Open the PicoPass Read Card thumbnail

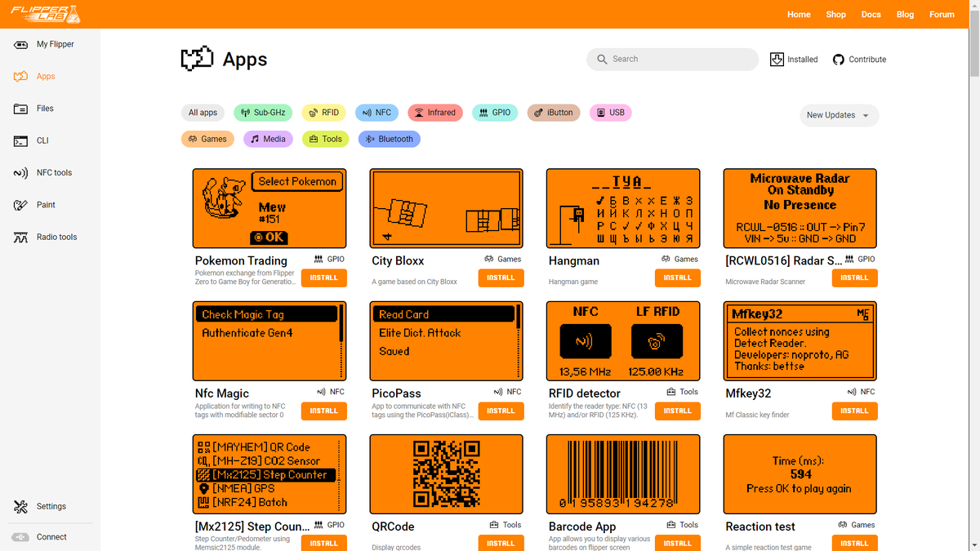[447, 341]
